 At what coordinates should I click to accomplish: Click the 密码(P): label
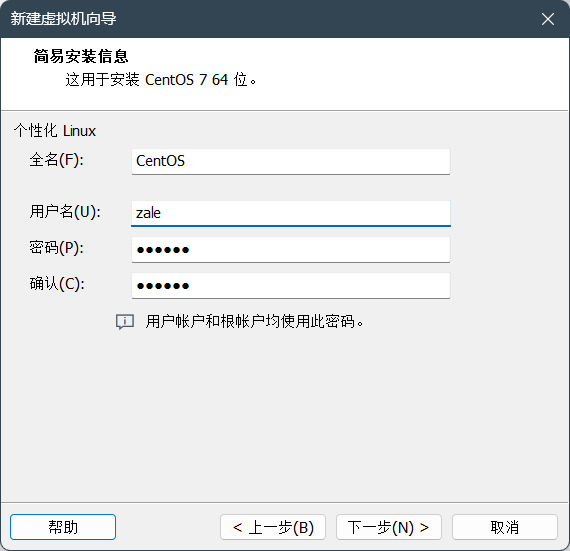(56, 248)
